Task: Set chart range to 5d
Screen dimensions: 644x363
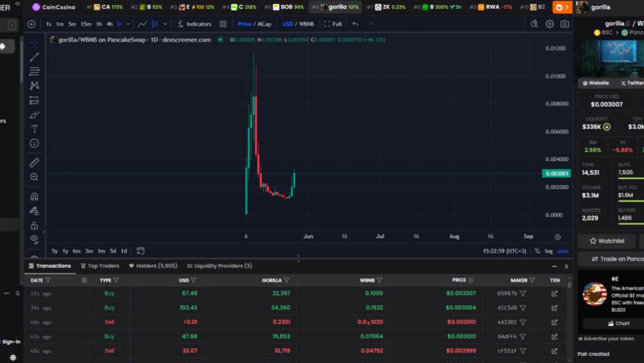Action: (x=113, y=251)
